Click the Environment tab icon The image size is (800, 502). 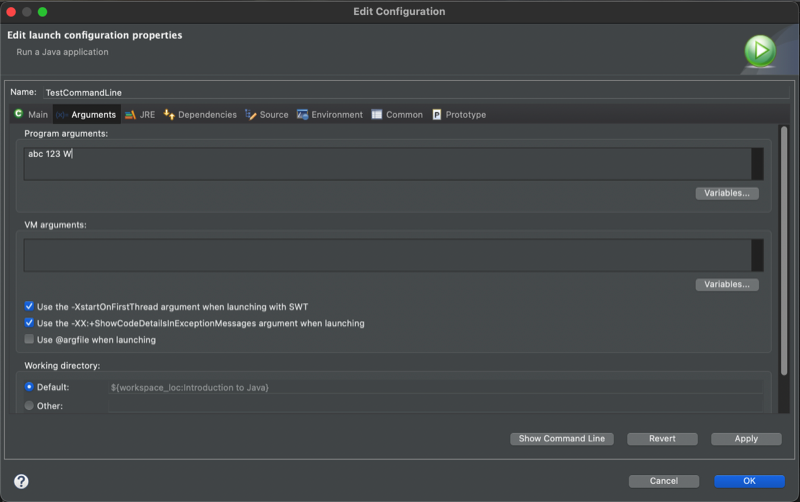tap(302, 114)
